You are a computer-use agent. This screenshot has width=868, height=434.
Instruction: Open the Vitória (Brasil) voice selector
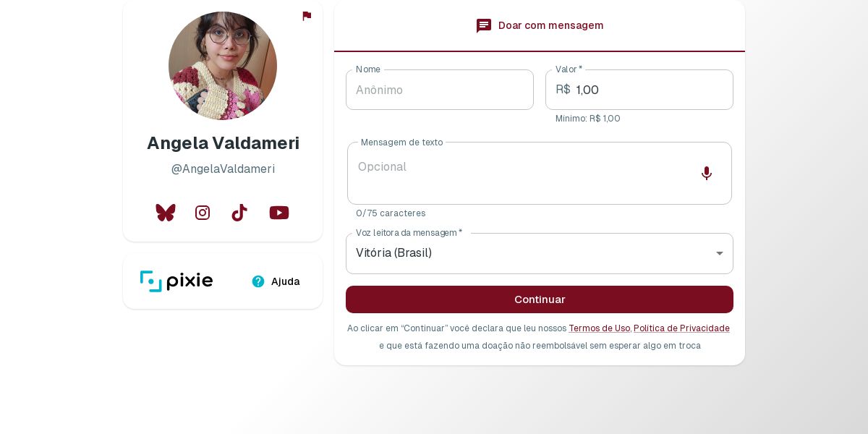(540, 253)
